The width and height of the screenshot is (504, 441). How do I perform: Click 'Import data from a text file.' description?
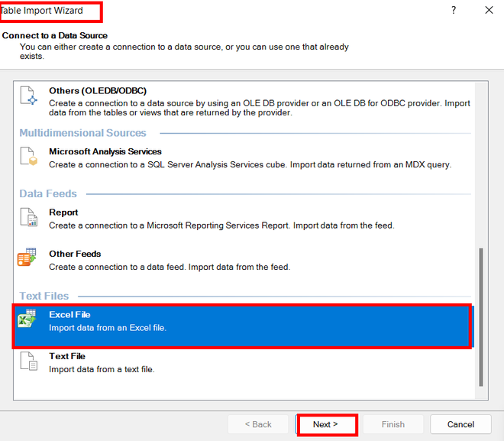(x=102, y=369)
